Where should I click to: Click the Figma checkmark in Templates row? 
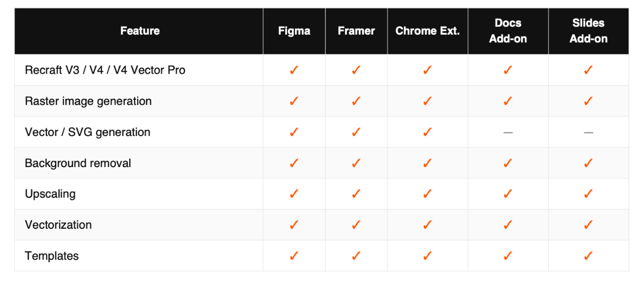click(294, 256)
